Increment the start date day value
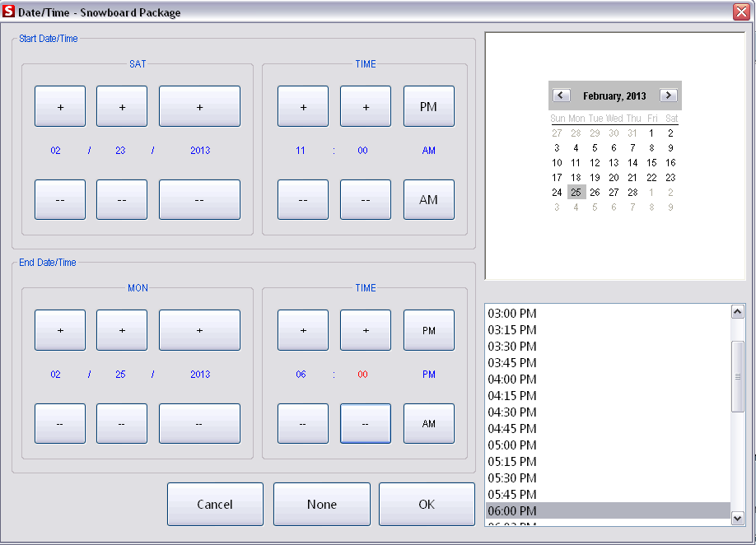756x545 pixels. (121, 105)
